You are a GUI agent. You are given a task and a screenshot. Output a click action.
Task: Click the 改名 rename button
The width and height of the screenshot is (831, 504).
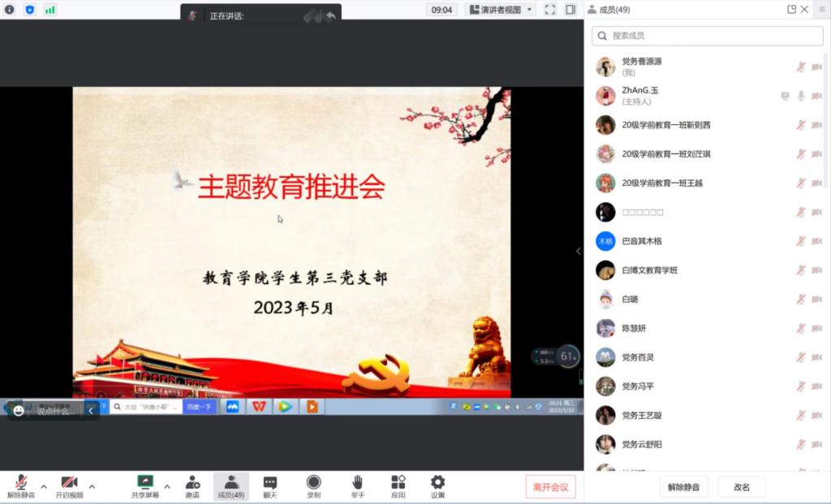tap(742, 487)
